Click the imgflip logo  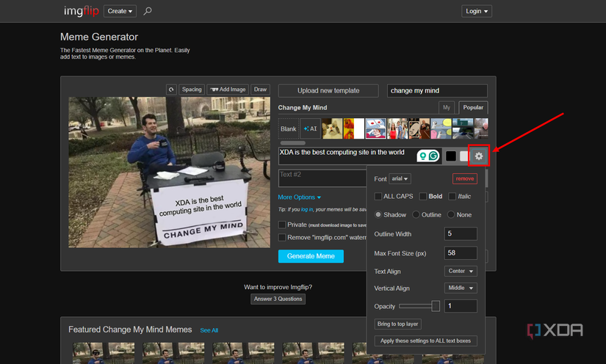tap(81, 11)
